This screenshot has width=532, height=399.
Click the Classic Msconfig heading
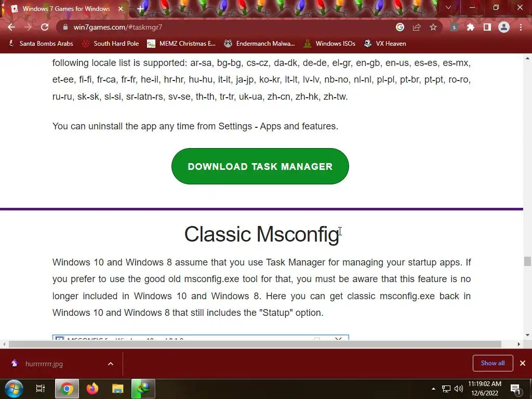tap(262, 234)
